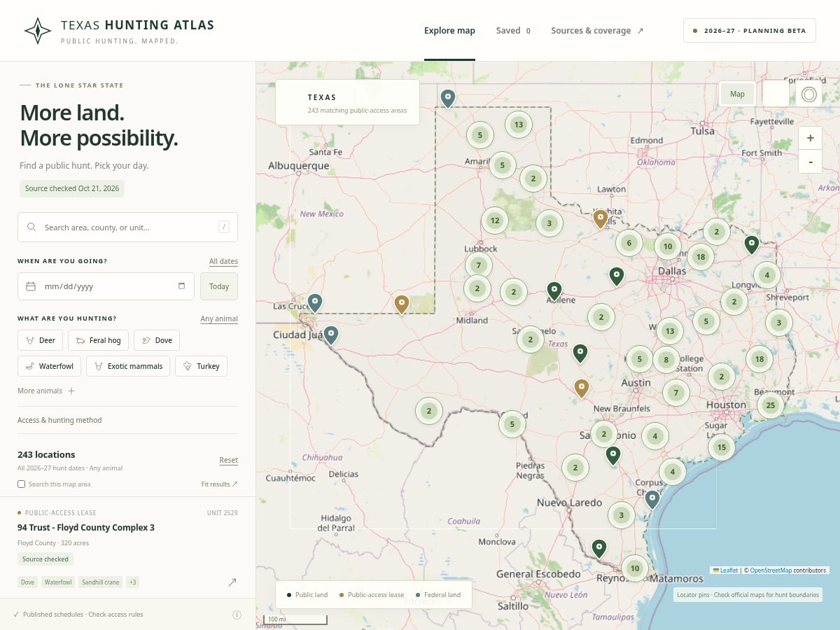Switch to the Explore map tab
840x630 pixels.
pyautogui.click(x=449, y=31)
